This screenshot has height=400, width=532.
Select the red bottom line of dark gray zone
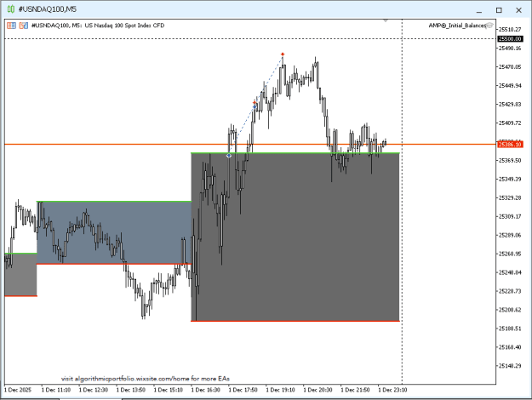pos(295,321)
